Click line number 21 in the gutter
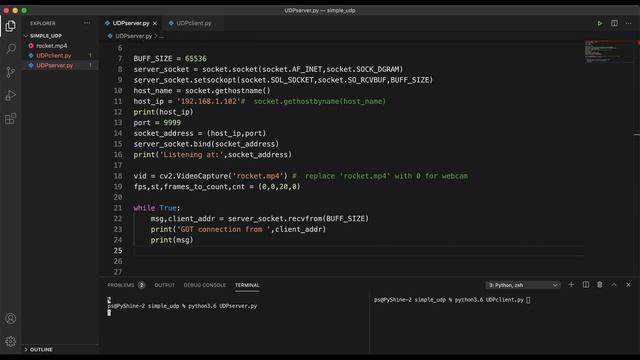Viewport: 640px width, 360px height. tap(118, 208)
